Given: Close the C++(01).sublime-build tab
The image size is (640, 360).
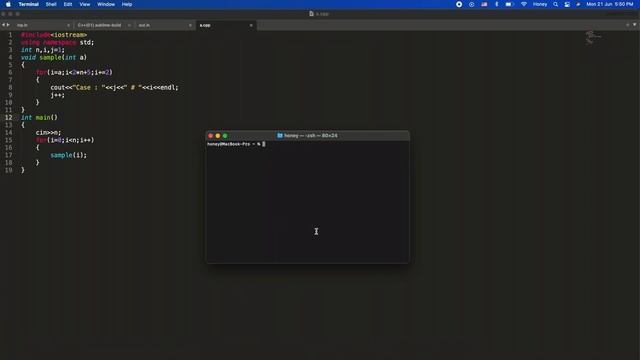Looking at the screenshot, I should tap(129, 25).
